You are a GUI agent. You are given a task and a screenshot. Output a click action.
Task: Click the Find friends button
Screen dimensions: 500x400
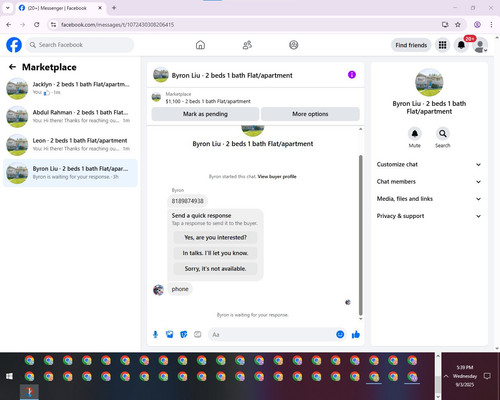411,45
